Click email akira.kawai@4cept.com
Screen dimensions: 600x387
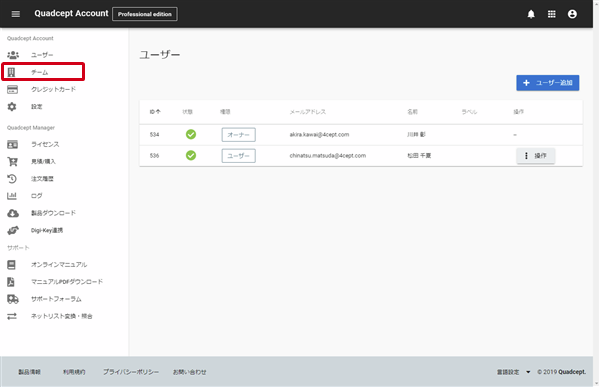click(x=319, y=134)
